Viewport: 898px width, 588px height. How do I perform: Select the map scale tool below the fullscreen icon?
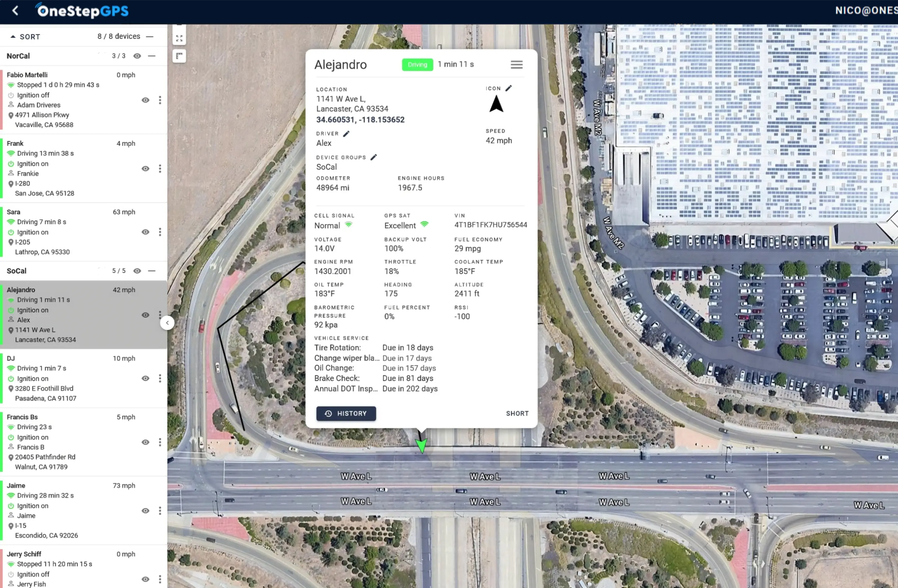click(x=179, y=56)
